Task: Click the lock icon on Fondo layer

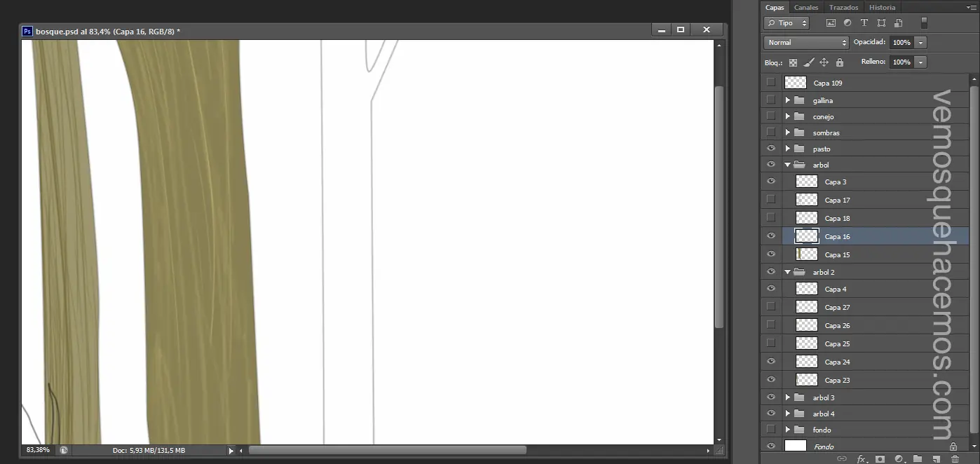Action: point(953,446)
